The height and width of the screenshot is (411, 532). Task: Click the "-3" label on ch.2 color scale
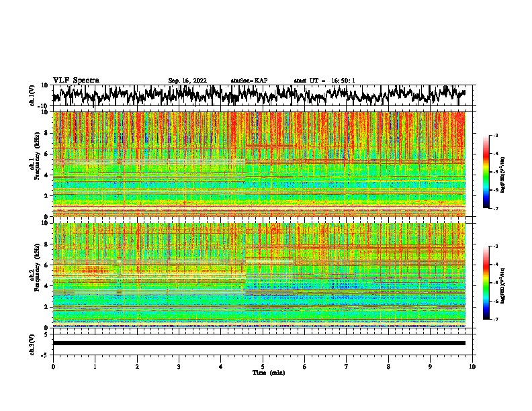(x=495, y=246)
